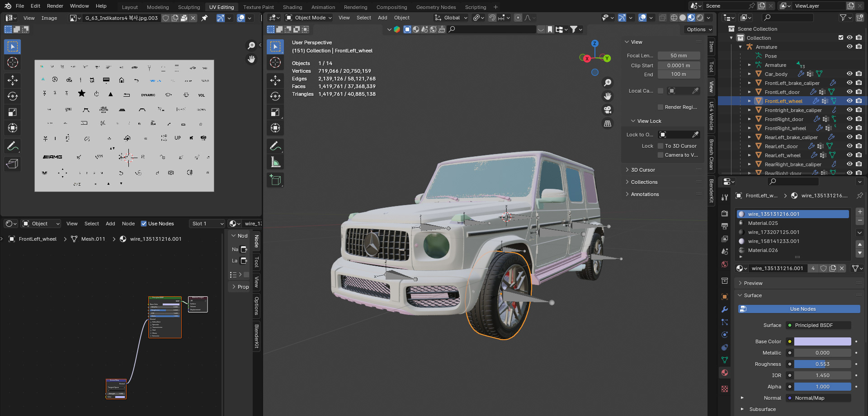Select the Rotate tool in the 3D viewport
Screen dimensions: 868x416
[x=275, y=96]
